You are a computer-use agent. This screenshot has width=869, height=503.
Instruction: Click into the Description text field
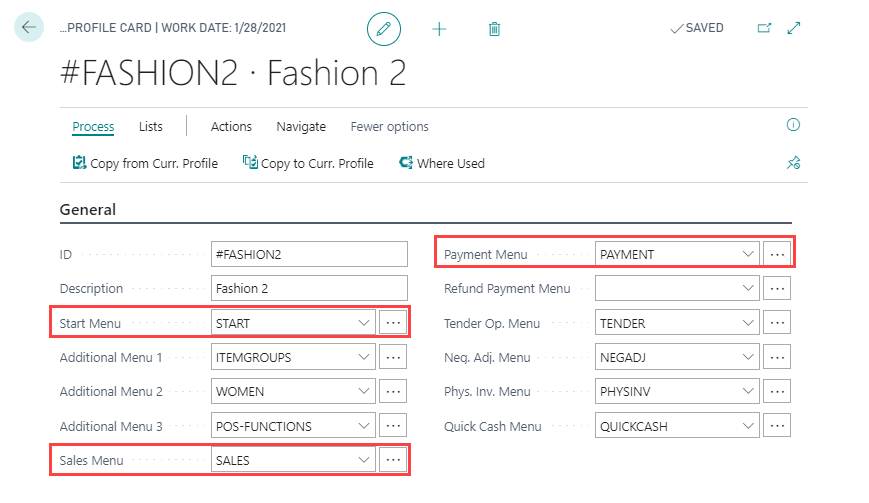click(310, 289)
